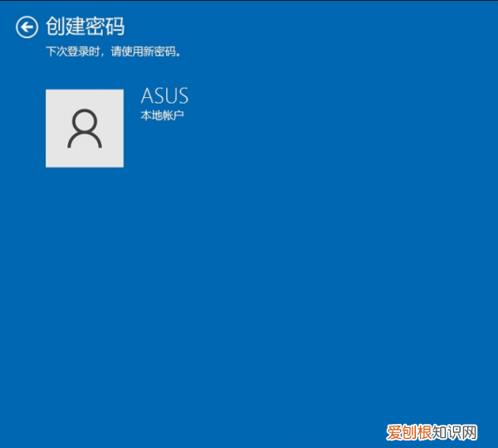Image resolution: width=498 pixels, height=448 pixels.
Task: Return to previous step via left arrow
Action: (27, 27)
